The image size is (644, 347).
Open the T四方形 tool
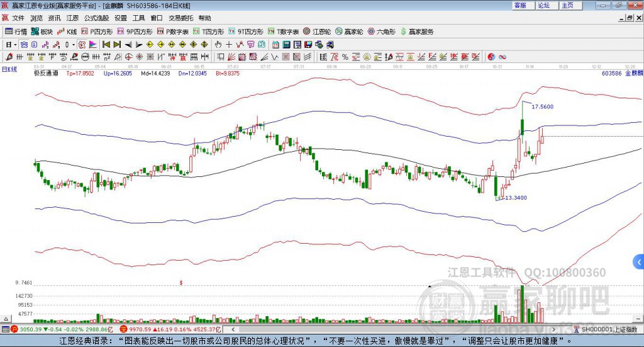[x=209, y=31]
